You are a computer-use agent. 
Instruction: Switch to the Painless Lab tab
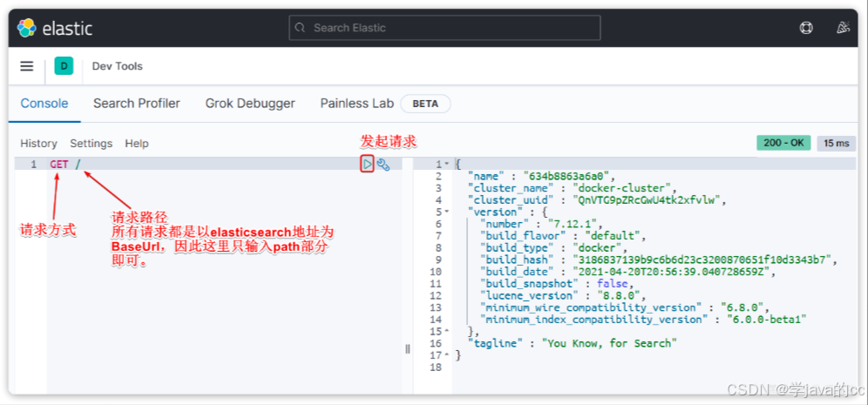[x=357, y=104]
